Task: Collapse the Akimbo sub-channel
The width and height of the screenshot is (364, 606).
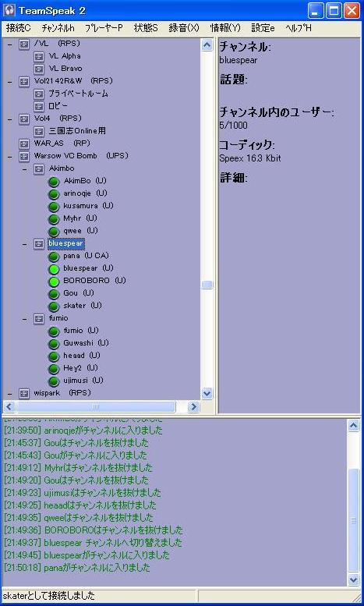Action: click(25, 169)
